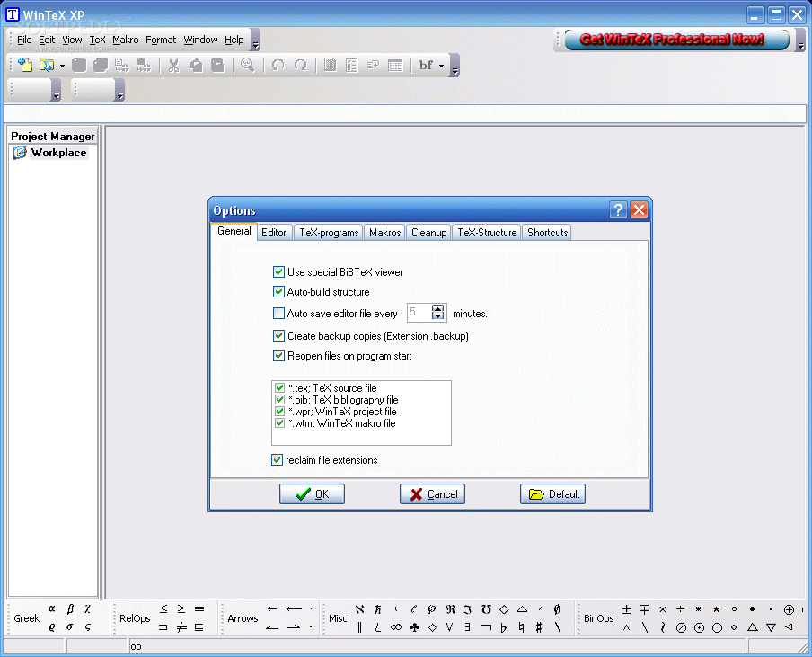Uncheck Create backup copies checkbox
This screenshot has height=657, width=812.
(278, 336)
